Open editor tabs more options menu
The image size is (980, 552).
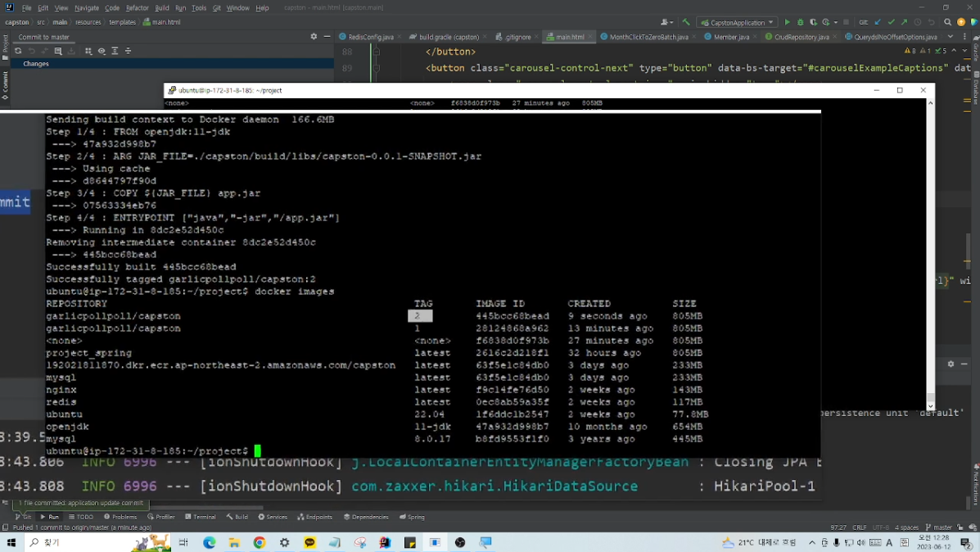(964, 37)
